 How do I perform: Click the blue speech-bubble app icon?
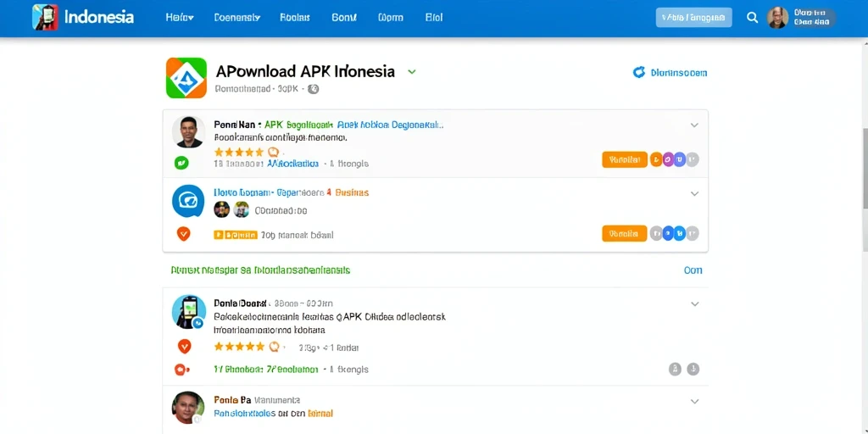(188, 200)
